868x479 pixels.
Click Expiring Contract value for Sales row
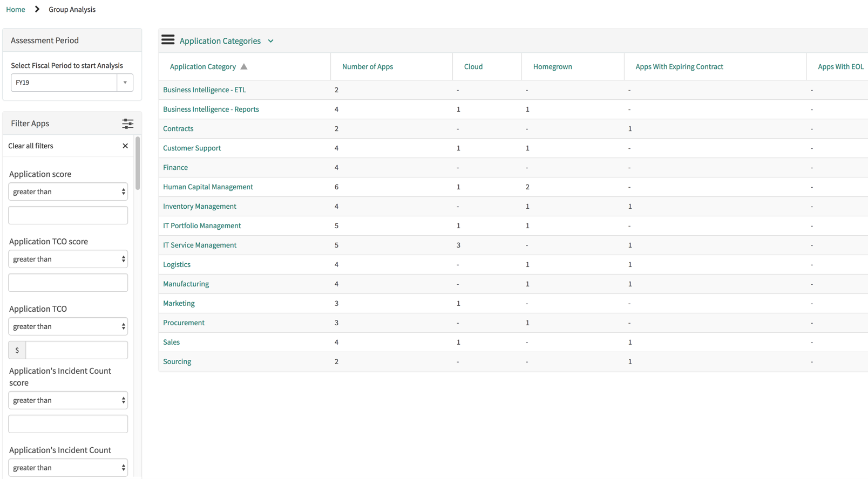[x=630, y=343]
